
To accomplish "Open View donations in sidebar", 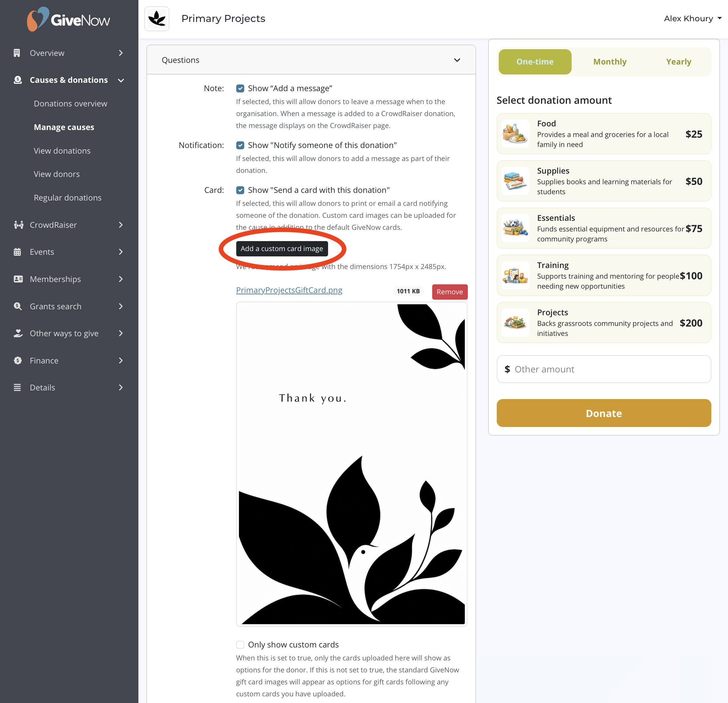I will [x=62, y=151].
